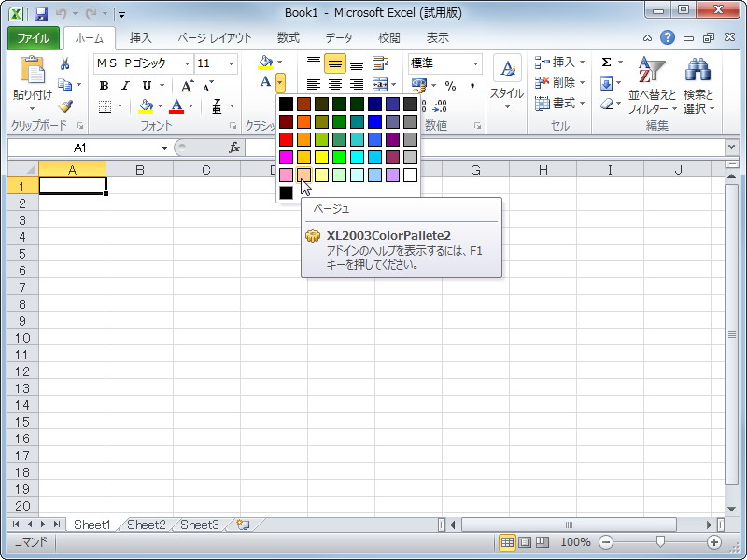747x560 pixels.
Task: Open the スタイル styles dropdown
Action: 507,84
